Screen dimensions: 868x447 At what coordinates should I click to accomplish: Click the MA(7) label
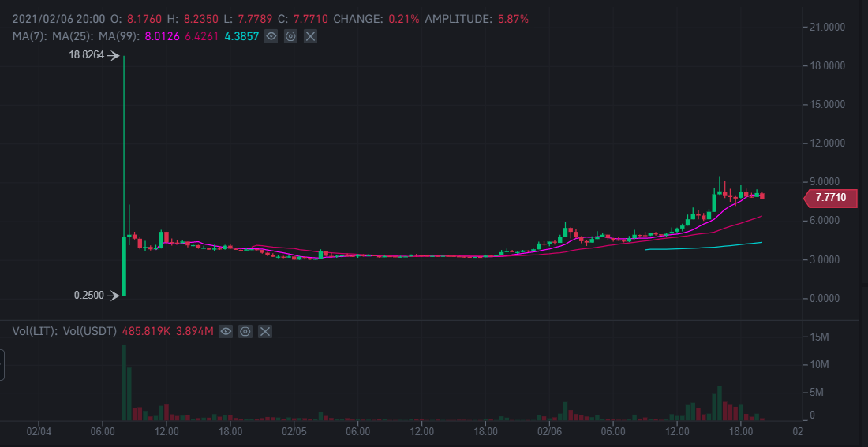[31, 37]
